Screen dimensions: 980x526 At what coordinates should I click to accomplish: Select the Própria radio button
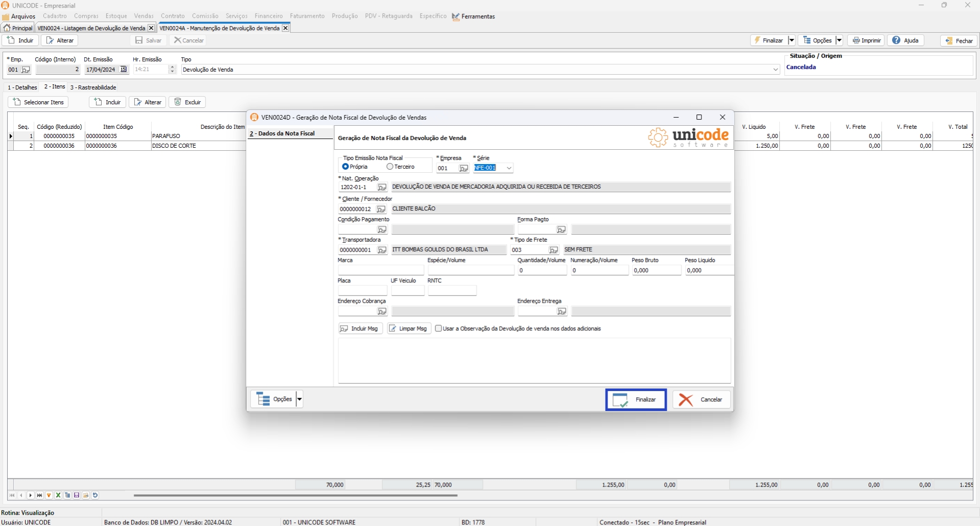(345, 167)
